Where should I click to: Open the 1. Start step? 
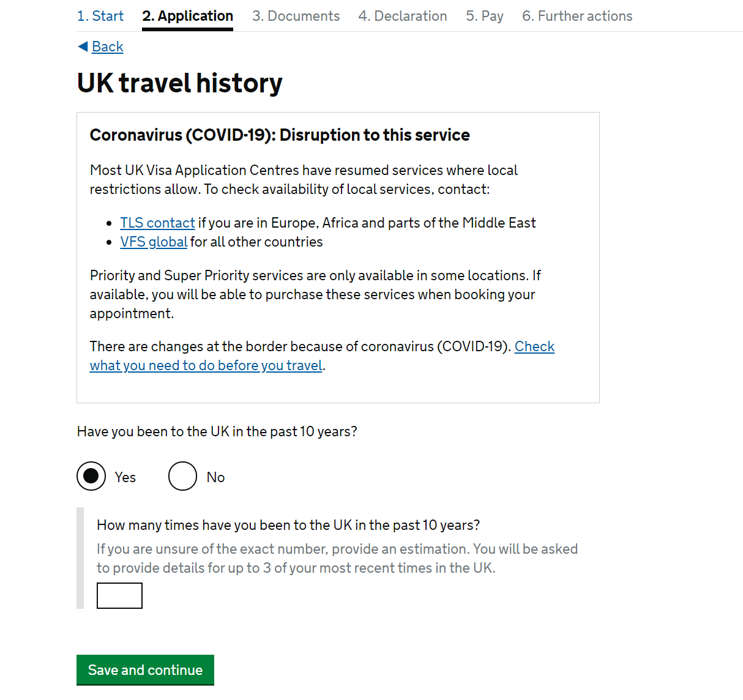(x=100, y=16)
